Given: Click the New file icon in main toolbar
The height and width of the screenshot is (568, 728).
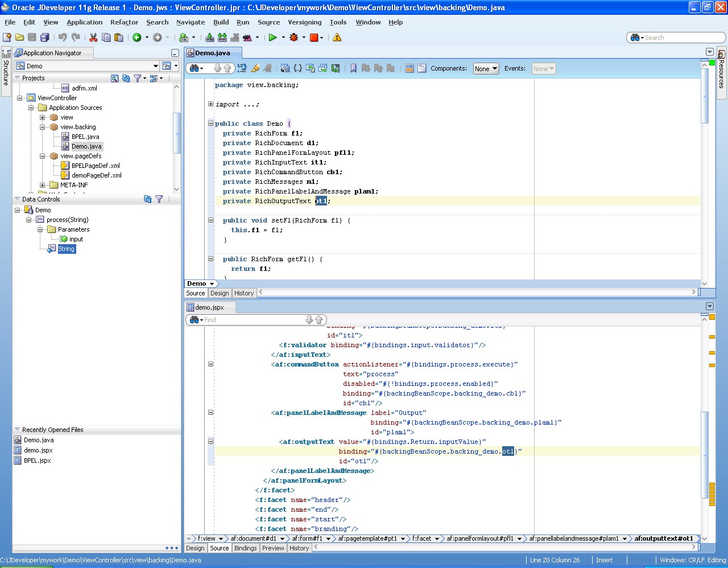Looking at the screenshot, I should click(7, 38).
